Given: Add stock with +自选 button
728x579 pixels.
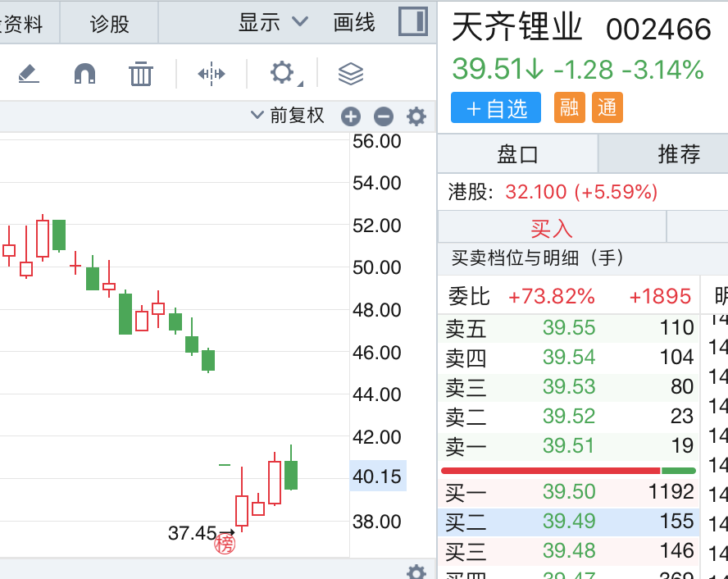Looking at the screenshot, I should point(495,107).
